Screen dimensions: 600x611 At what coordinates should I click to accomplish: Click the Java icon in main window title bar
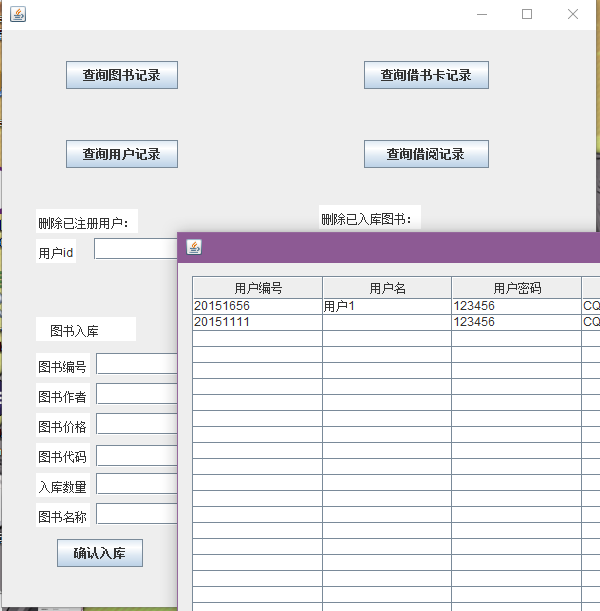(18, 14)
